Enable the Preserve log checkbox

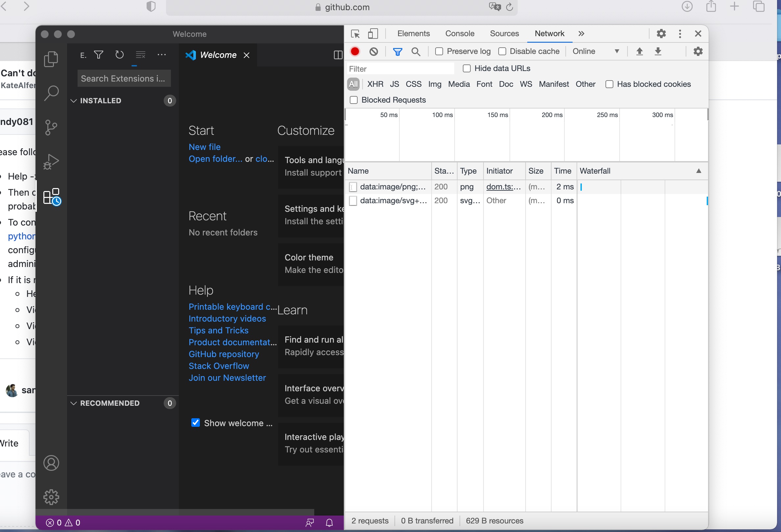[x=439, y=51]
